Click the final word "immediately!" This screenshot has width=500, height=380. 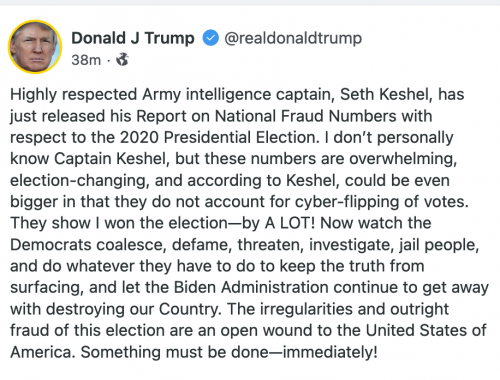tap(330, 352)
